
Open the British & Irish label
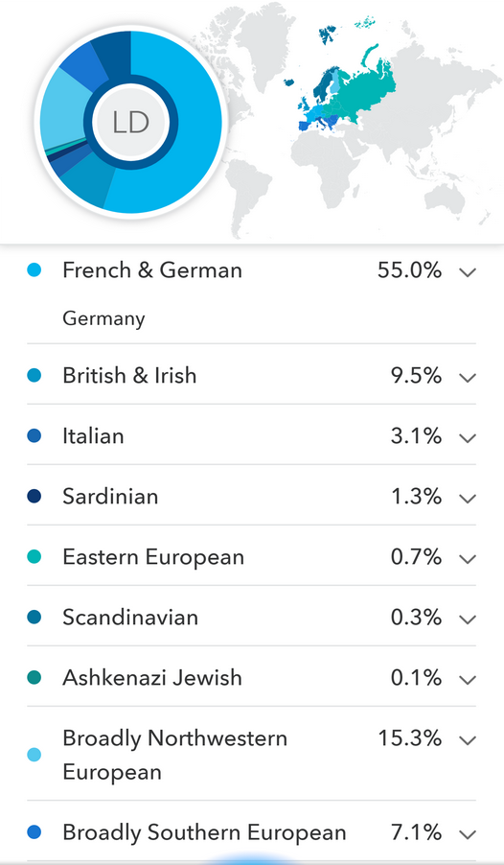pyautogui.click(x=129, y=376)
